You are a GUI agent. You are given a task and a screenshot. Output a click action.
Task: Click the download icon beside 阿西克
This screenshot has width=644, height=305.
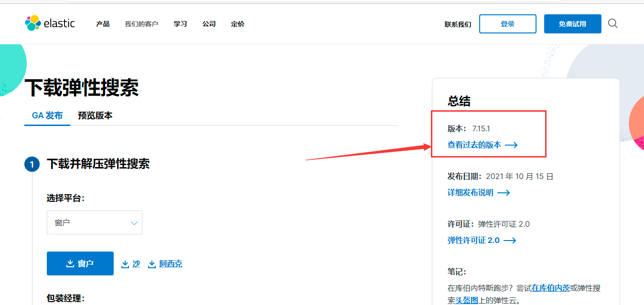[x=152, y=264]
